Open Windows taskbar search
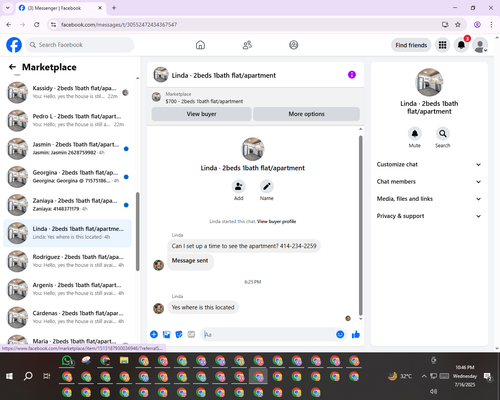The image size is (500, 400). tap(28, 376)
